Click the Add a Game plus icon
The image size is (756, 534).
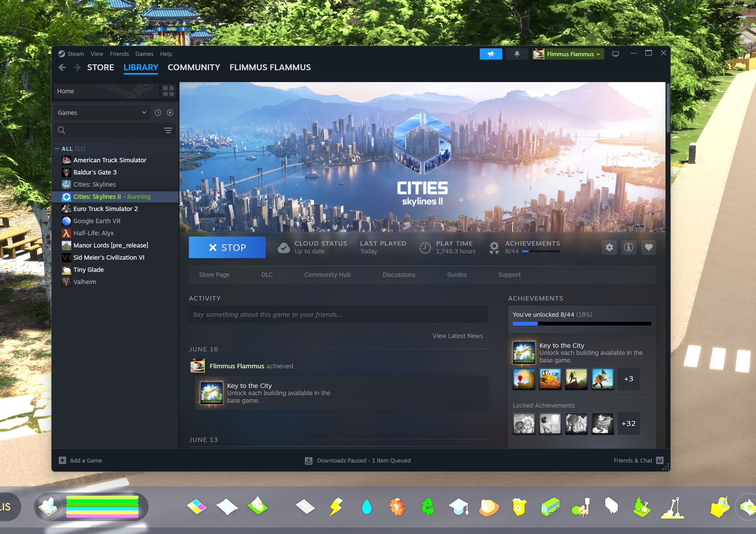62,460
